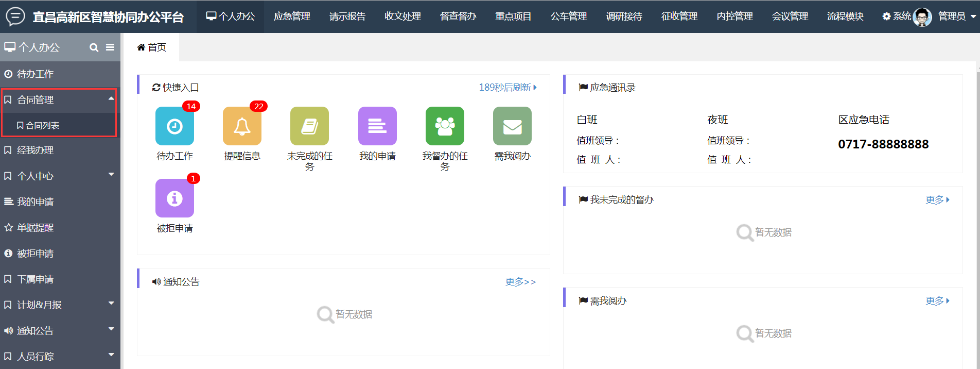
Task: Select the 首页 tab
Action: 152,47
